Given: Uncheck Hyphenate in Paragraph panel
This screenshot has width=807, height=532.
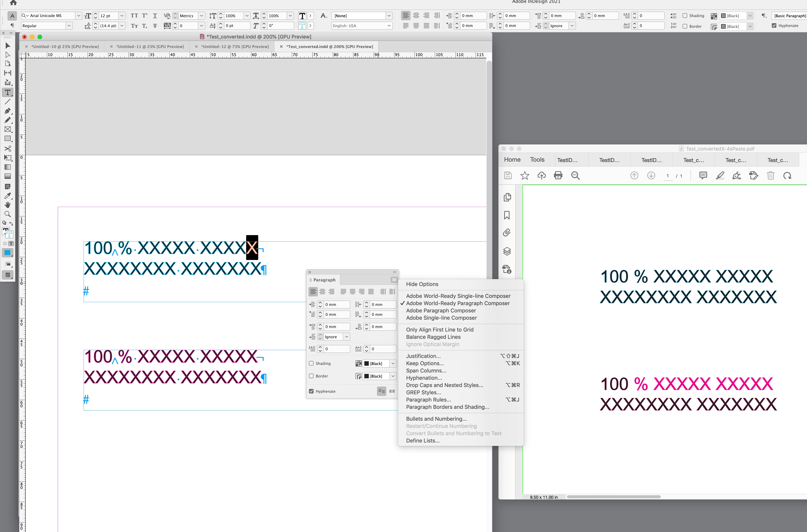Looking at the screenshot, I should [311, 391].
